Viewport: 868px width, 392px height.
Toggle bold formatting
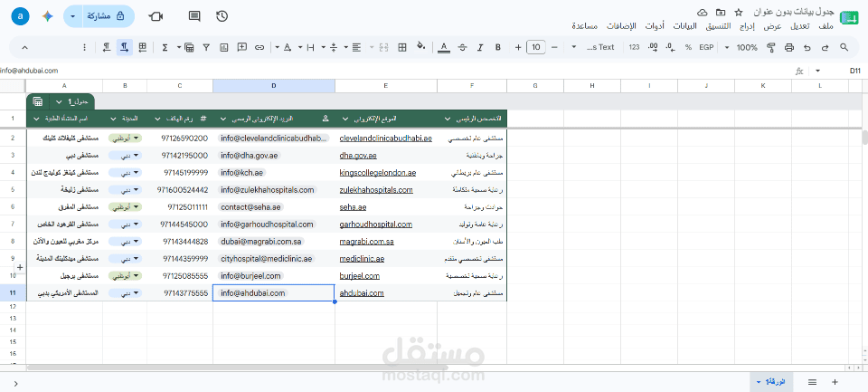(x=497, y=48)
